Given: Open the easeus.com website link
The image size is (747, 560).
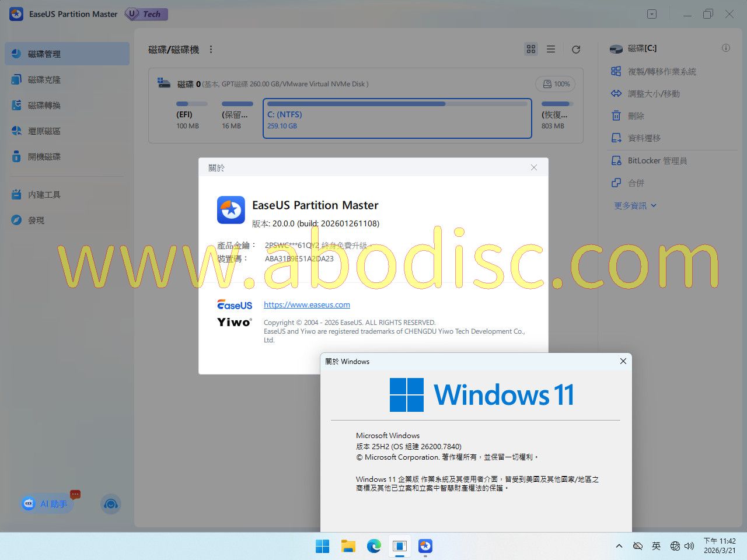Looking at the screenshot, I should [x=307, y=304].
